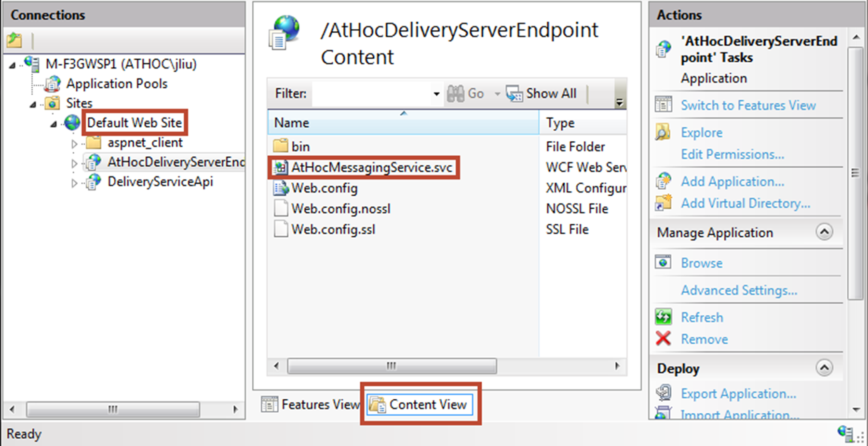This screenshot has width=868, height=446.
Task: Open Edit Permissions link
Action: [x=732, y=154]
